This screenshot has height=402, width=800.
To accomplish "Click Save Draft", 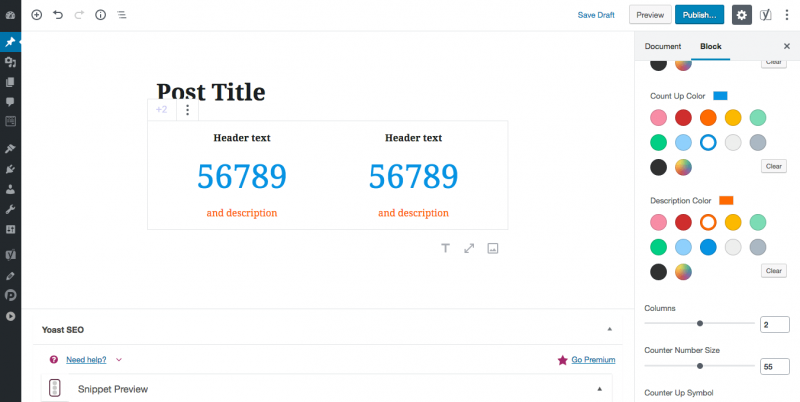I will 596,15.
